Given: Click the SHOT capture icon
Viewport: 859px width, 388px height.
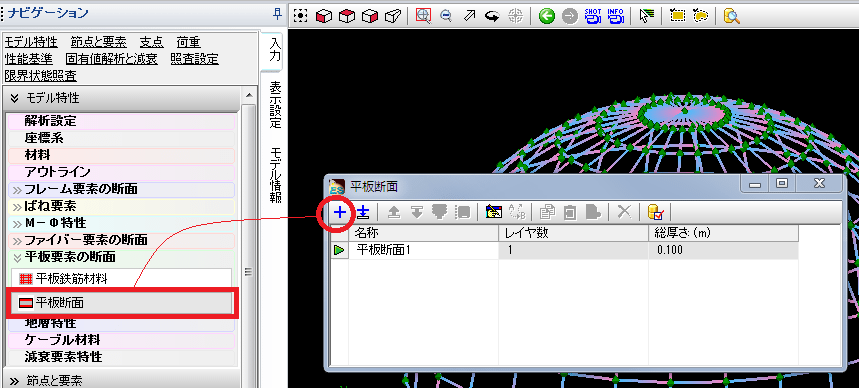Looking at the screenshot, I should tap(593, 16).
